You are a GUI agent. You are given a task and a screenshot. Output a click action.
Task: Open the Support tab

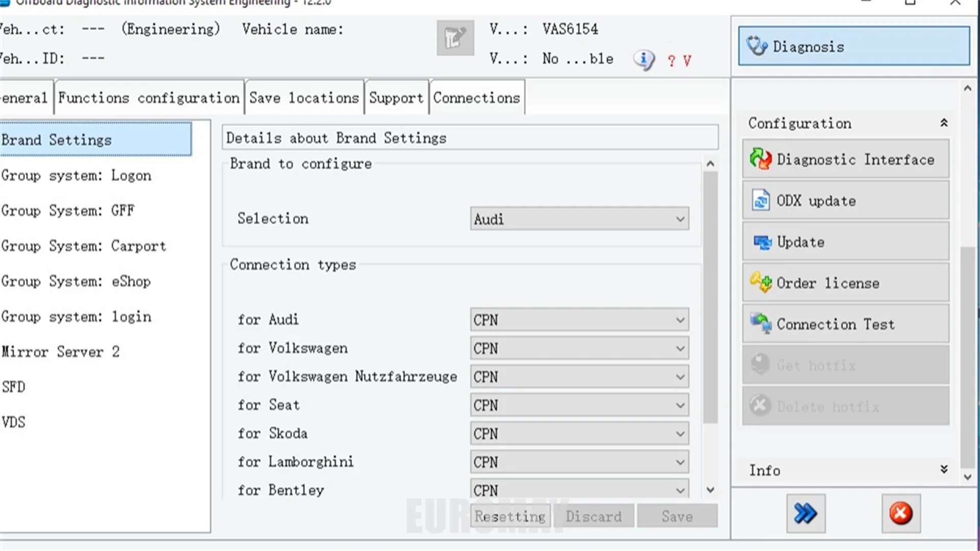(397, 98)
